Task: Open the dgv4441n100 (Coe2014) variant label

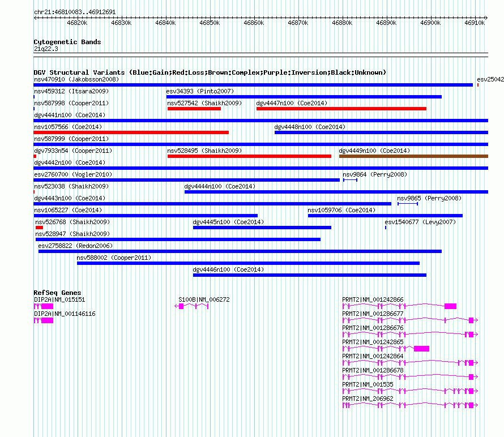Action: click(70, 115)
